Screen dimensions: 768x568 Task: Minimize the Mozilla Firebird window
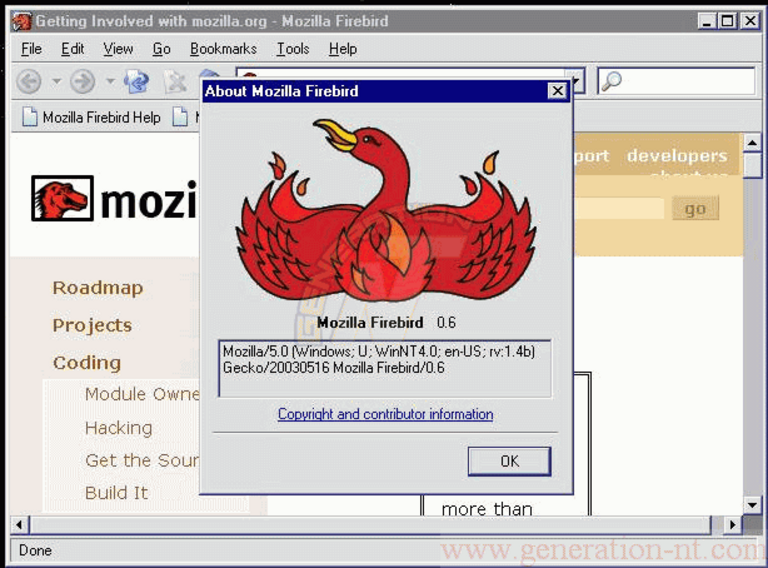pos(706,22)
